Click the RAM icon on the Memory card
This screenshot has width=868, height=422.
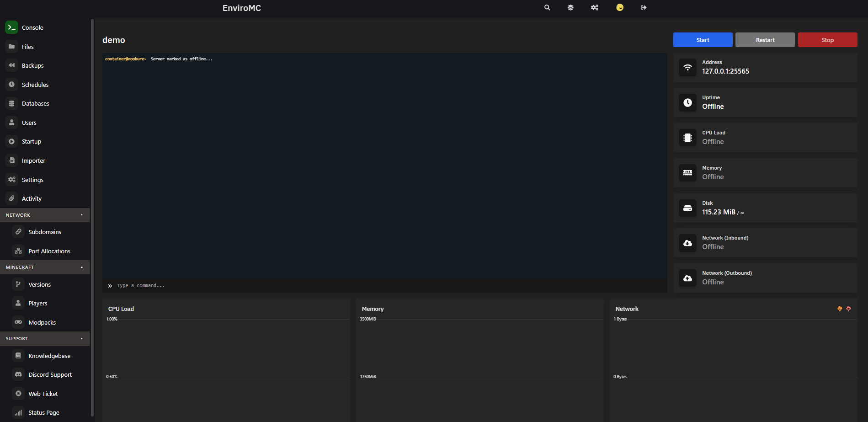[x=687, y=173]
